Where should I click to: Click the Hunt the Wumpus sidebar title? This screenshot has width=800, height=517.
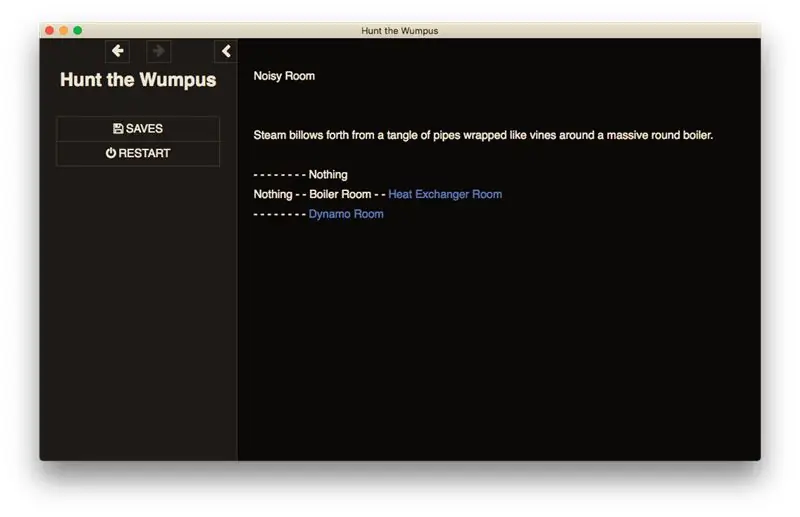(x=138, y=80)
